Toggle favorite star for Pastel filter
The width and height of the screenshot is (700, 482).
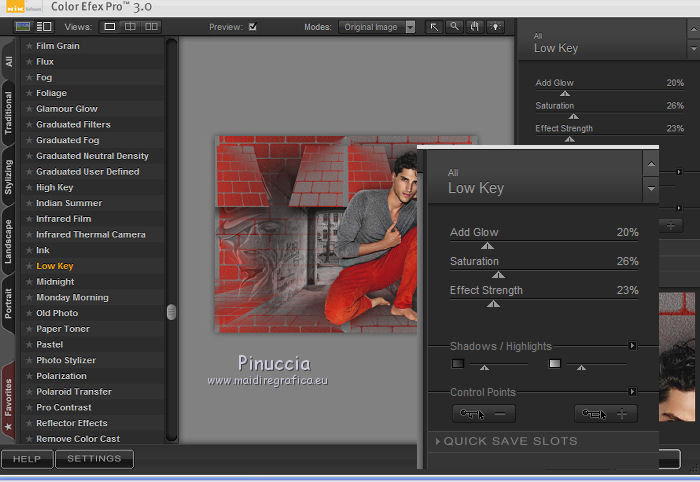[29, 345]
